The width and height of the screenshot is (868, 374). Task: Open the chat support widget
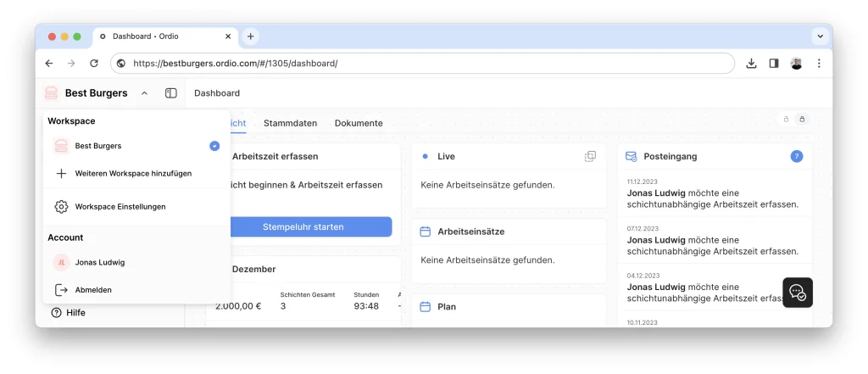[797, 293]
